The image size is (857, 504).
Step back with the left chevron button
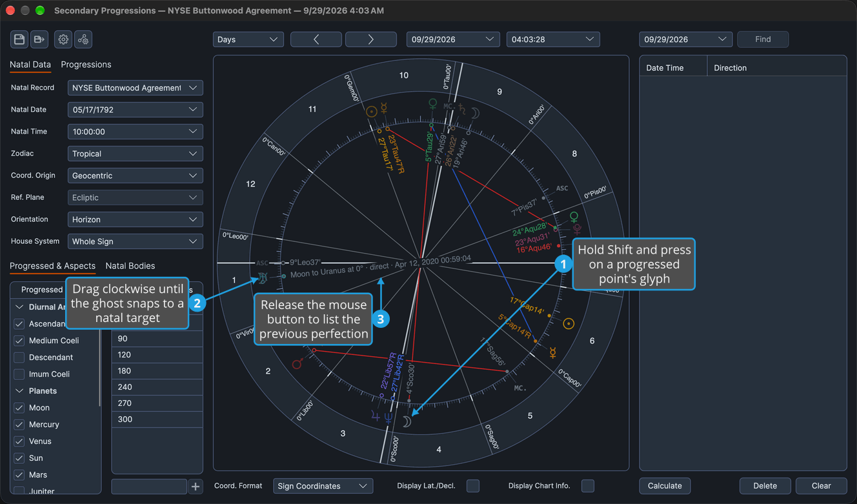316,39
